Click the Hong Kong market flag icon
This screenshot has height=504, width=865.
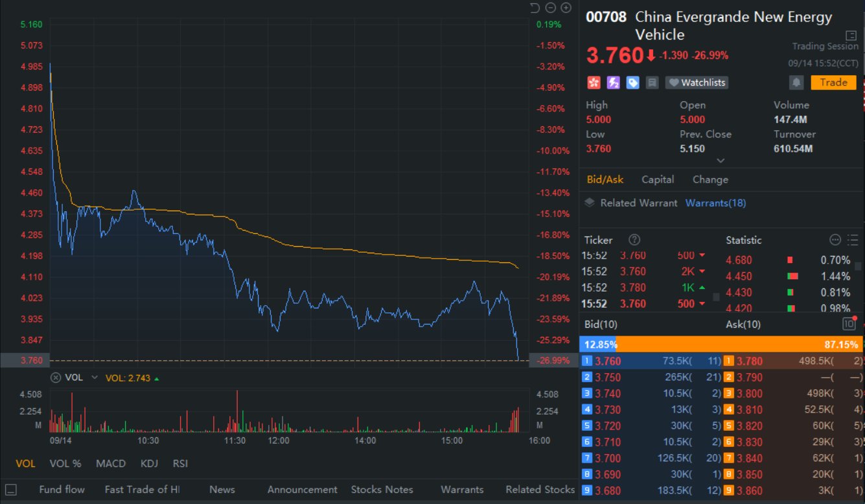(x=594, y=82)
